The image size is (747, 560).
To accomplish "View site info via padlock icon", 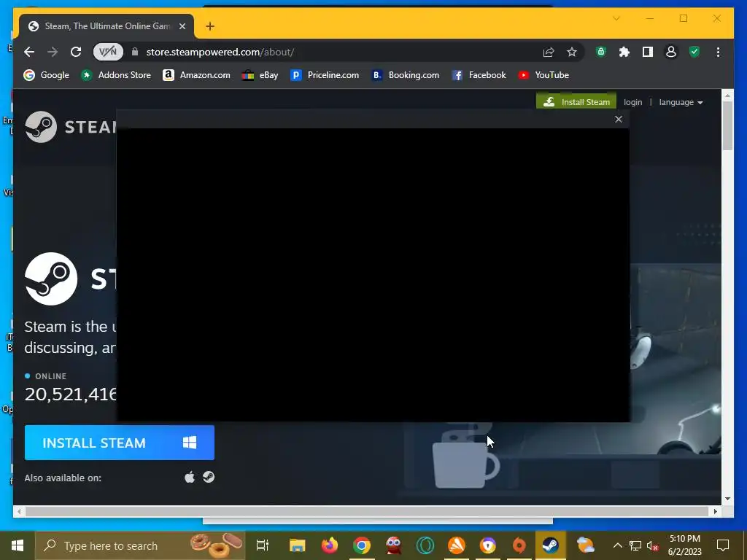I will [x=135, y=52].
